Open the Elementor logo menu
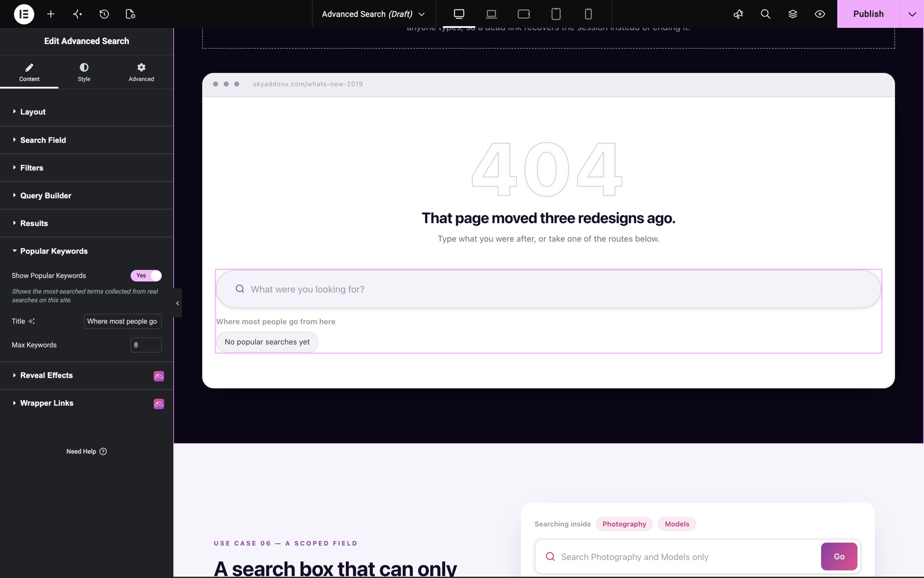 tap(24, 14)
